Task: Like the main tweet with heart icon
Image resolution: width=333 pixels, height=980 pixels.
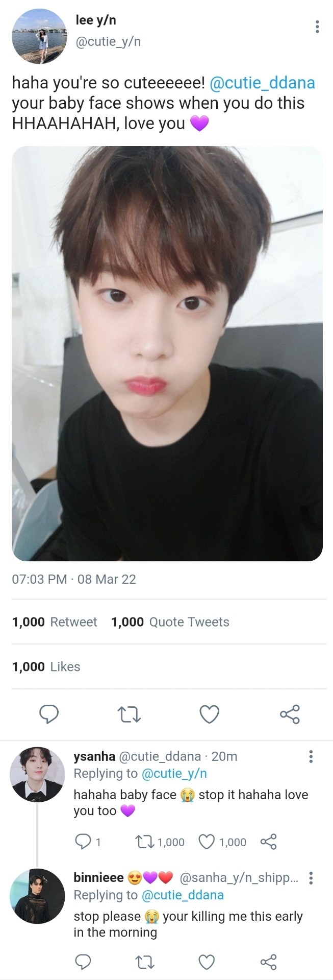Action: (x=209, y=714)
